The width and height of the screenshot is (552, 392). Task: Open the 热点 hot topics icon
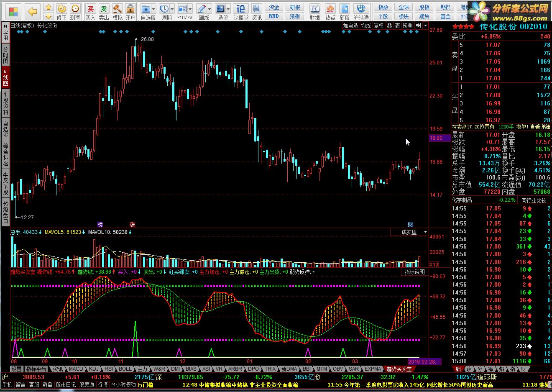330,8
